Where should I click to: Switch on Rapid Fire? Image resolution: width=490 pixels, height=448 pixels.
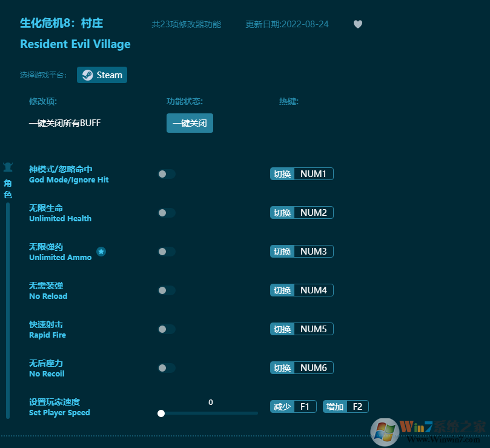[166, 329]
